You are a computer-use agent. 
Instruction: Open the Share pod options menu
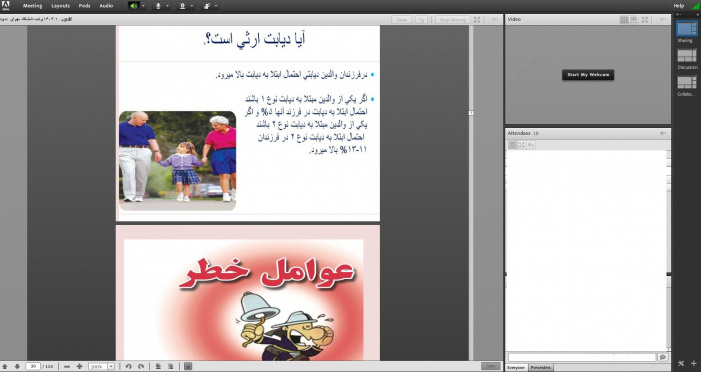pos(495,20)
